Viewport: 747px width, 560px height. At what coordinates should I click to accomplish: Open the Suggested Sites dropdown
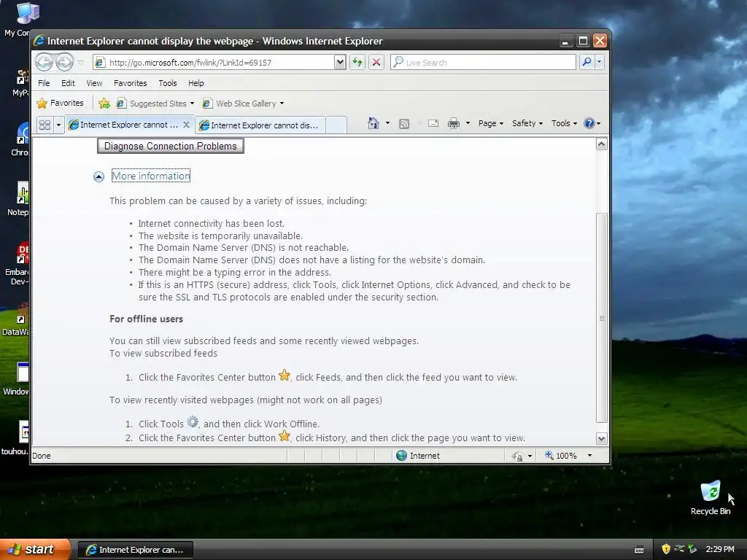tap(155, 104)
